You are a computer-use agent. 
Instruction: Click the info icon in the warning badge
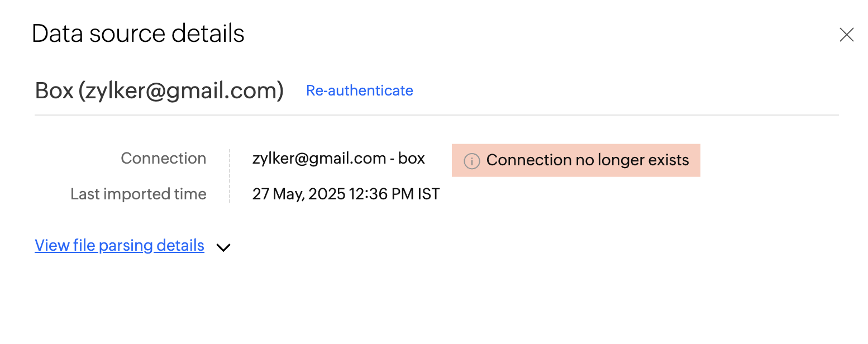tap(472, 161)
